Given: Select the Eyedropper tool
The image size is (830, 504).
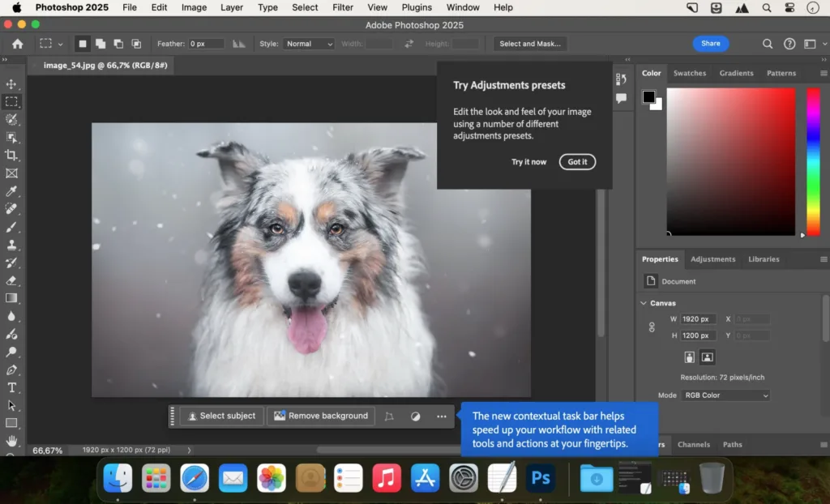Looking at the screenshot, I should click(x=11, y=190).
